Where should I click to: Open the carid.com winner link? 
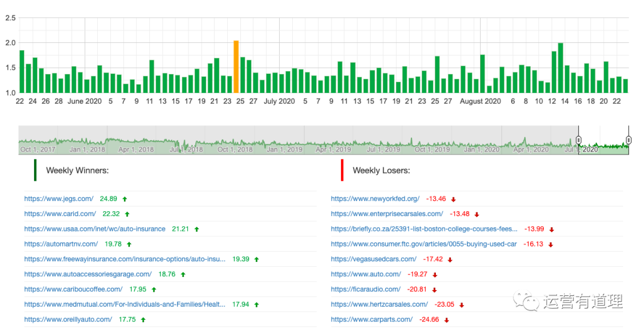[60, 214]
